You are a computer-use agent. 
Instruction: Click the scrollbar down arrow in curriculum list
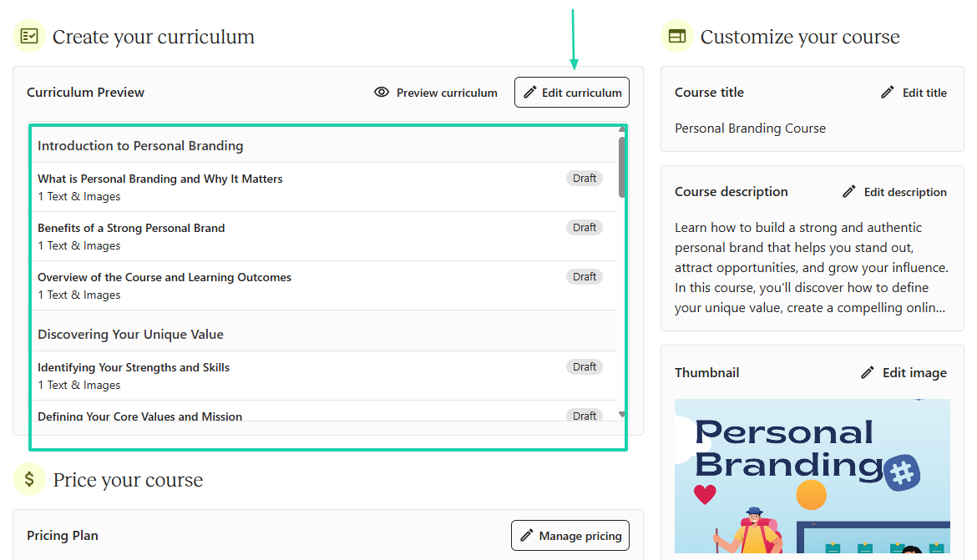click(x=622, y=414)
